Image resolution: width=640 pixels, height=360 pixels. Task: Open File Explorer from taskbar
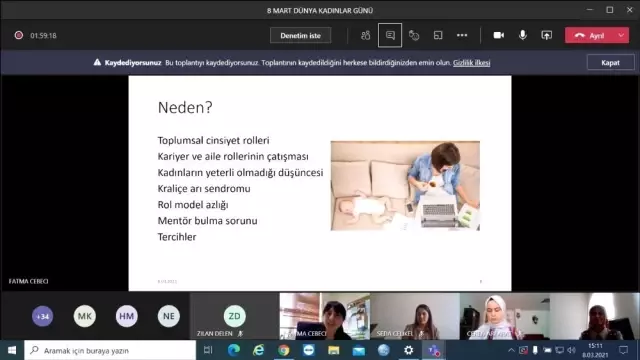click(x=333, y=350)
